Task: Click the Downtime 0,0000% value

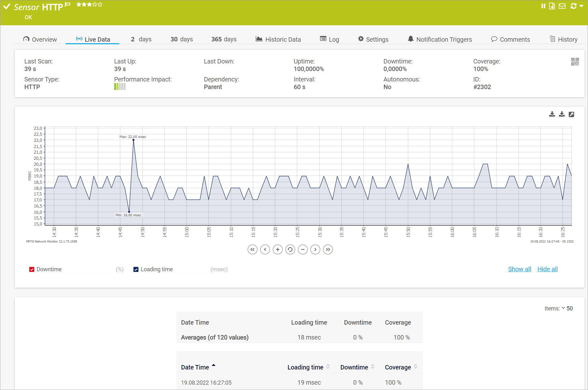Action: pos(395,69)
